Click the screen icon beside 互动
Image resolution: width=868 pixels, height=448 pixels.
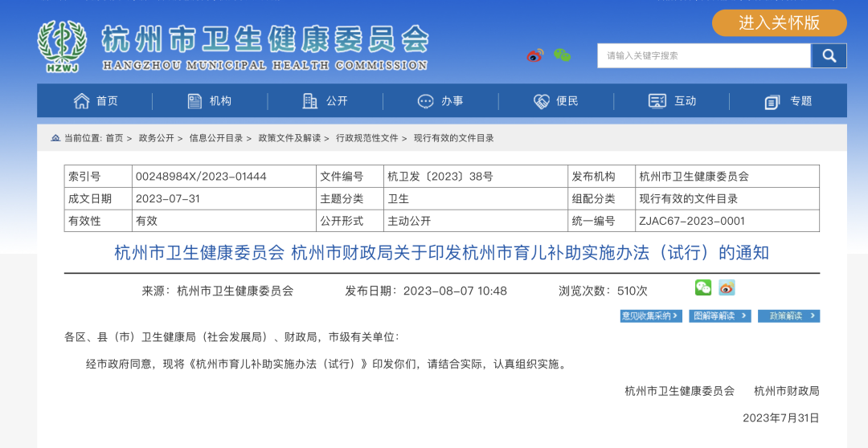coord(657,101)
